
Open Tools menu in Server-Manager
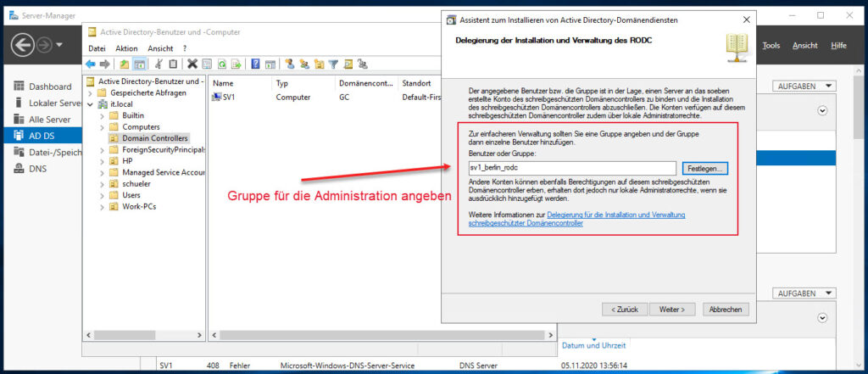pyautogui.click(x=771, y=46)
